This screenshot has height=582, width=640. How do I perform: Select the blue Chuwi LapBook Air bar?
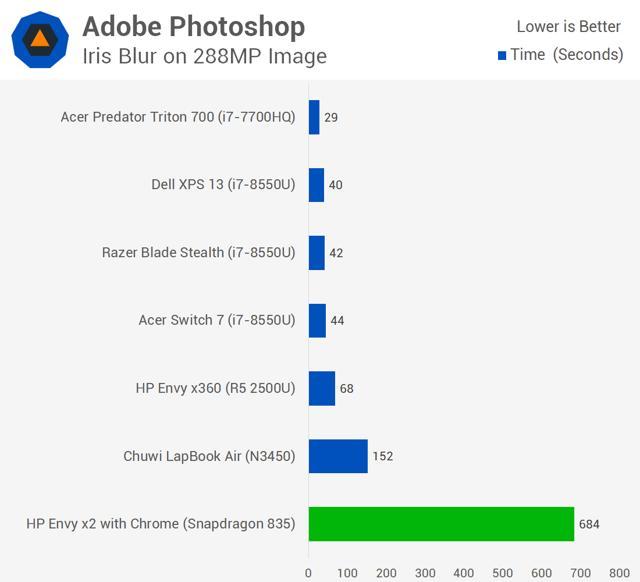point(338,456)
